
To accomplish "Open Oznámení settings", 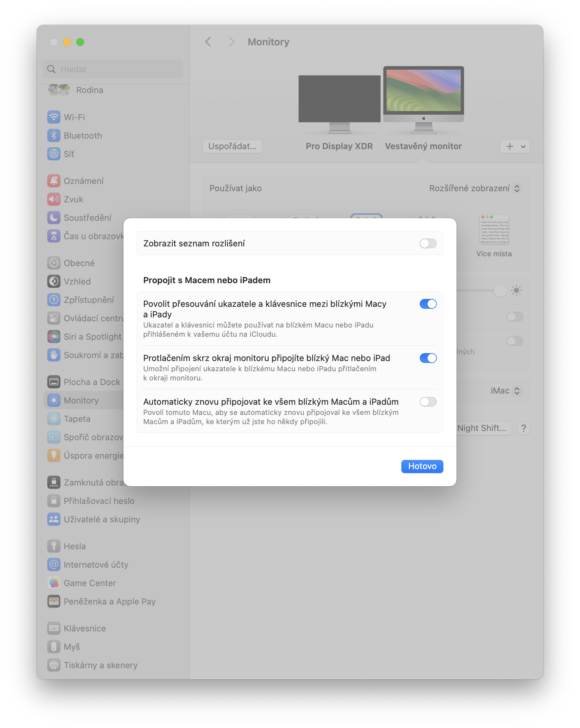I will [84, 181].
